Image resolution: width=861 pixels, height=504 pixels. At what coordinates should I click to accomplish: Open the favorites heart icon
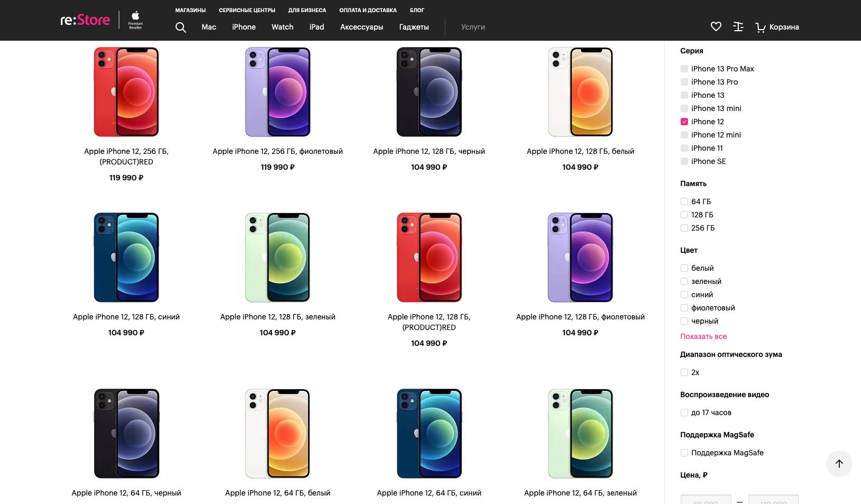[716, 26]
